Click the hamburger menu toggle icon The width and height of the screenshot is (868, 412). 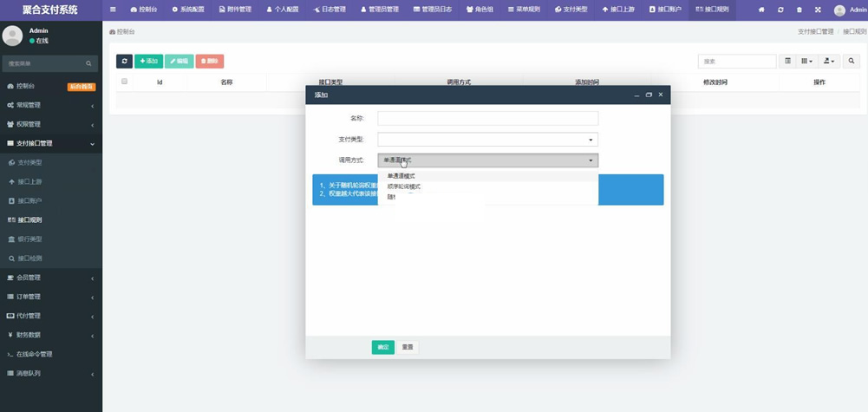tap(113, 10)
